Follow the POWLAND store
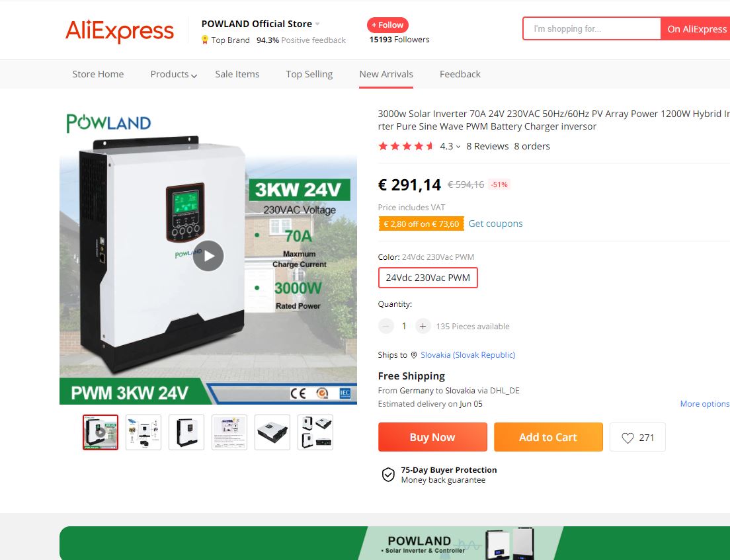The height and width of the screenshot is (560, 730). [x=387, y=25]
